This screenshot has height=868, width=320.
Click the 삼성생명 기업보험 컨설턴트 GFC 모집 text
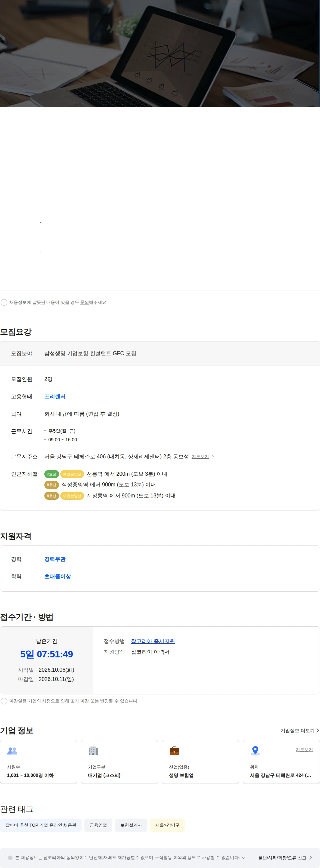90,354
